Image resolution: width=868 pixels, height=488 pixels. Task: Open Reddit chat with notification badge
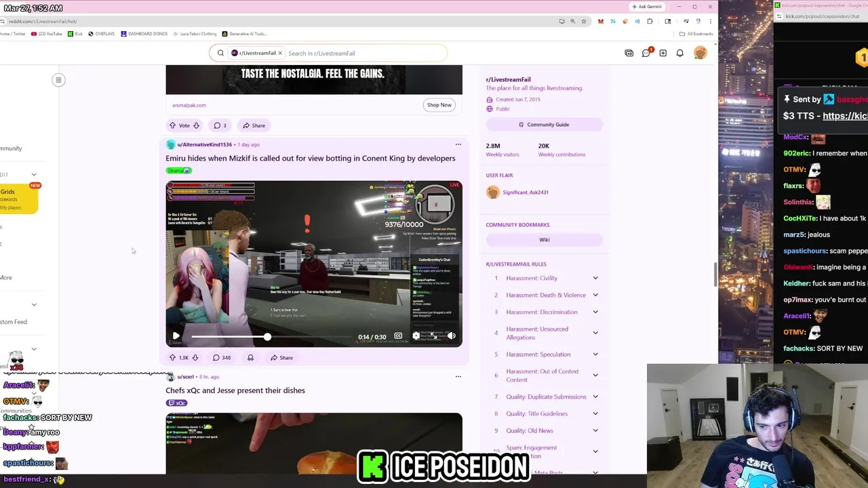646,54
